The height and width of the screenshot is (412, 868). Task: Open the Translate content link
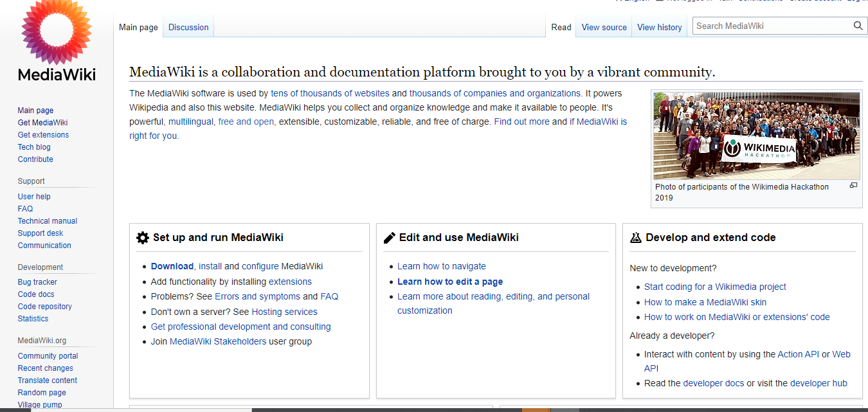click(48, 381)
